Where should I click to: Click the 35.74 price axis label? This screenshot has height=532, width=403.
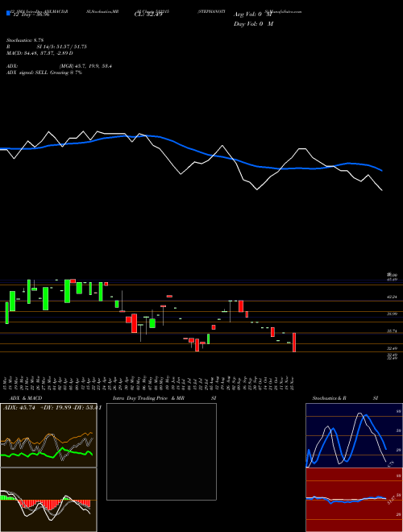tap(393, 331)
